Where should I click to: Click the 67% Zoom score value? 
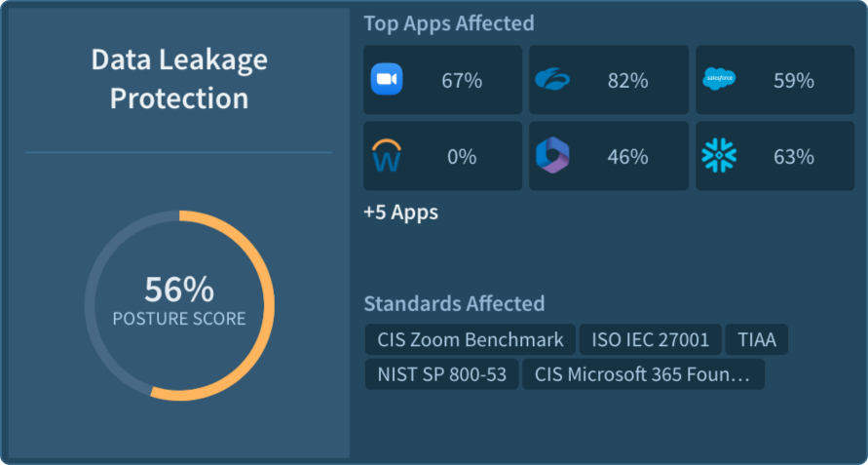pos(462,81)
